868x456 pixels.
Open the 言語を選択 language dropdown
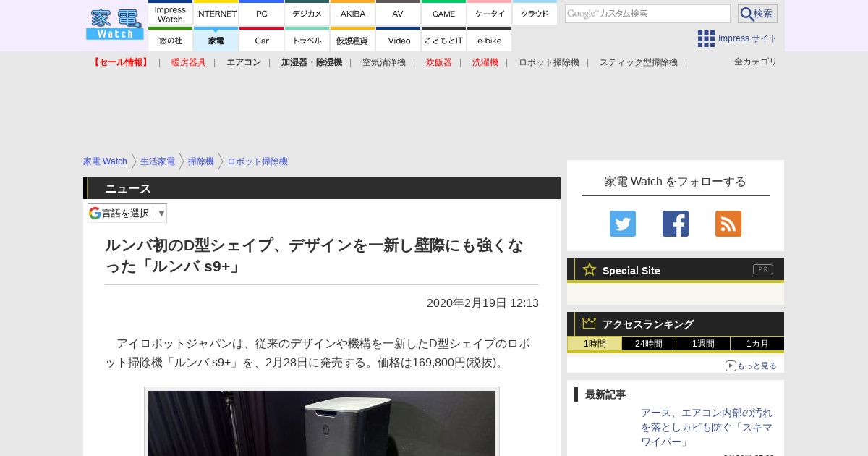pyautogui.click(x=127, y=213)
